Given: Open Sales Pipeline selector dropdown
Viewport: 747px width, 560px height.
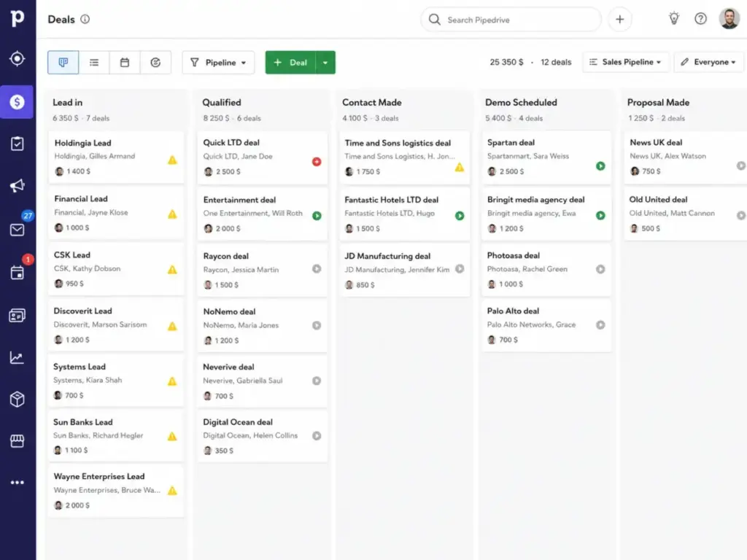Looking at the screenshot, I should pyautogui.click(x=625, y=62).
